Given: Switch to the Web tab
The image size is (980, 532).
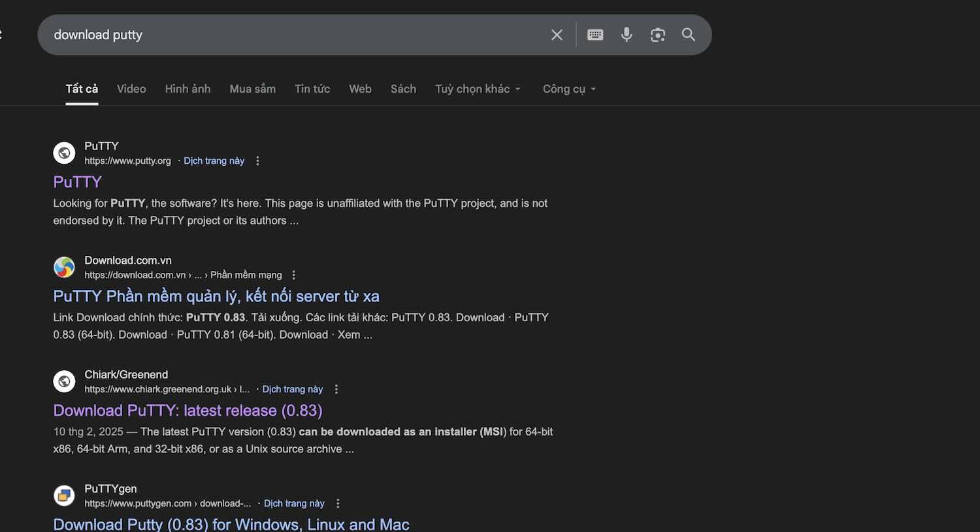Looking at the screenshot, I should point(360,89).
